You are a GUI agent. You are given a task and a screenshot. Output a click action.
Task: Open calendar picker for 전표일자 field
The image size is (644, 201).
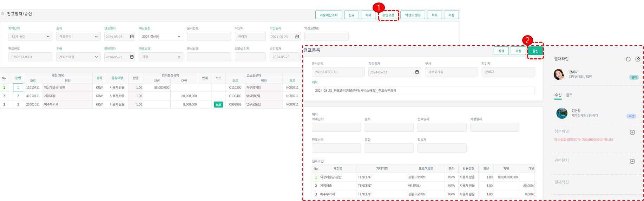coord(132,37)
